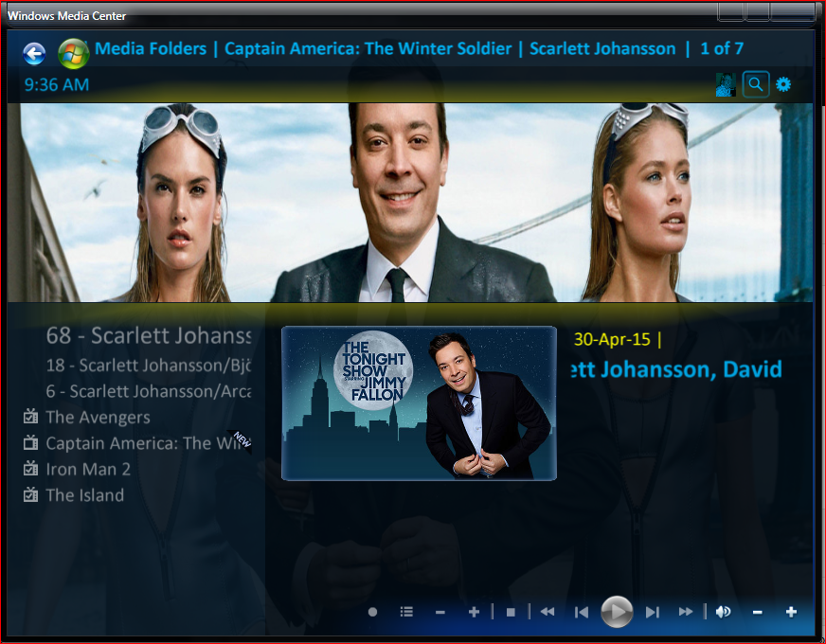The image size is (826, 644).
Task: Raise volume with plus button
Action: coord(791,612)
